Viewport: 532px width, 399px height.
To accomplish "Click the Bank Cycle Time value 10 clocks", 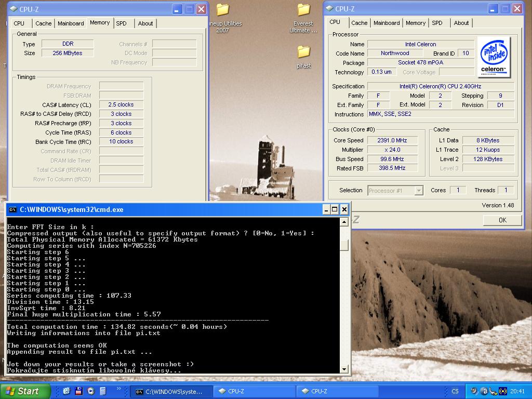I will point(121,141).
